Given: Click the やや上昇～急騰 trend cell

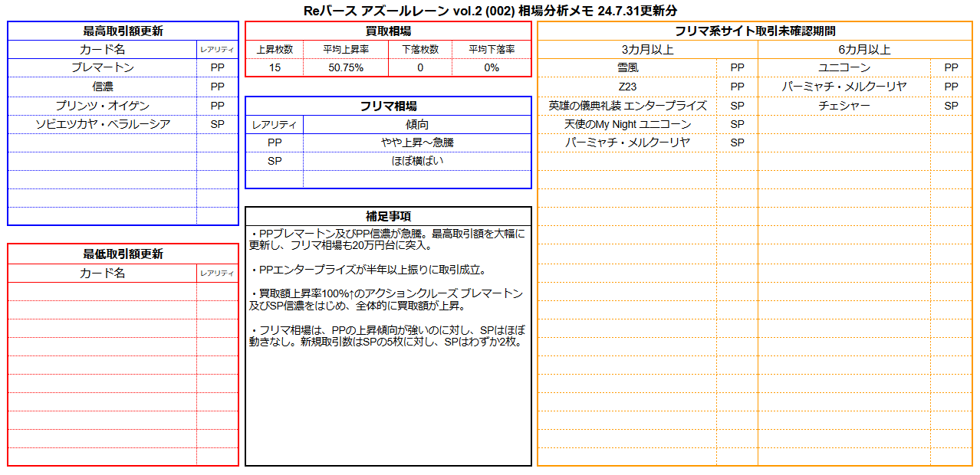Looking at the screenshot, I should (417, 142).
